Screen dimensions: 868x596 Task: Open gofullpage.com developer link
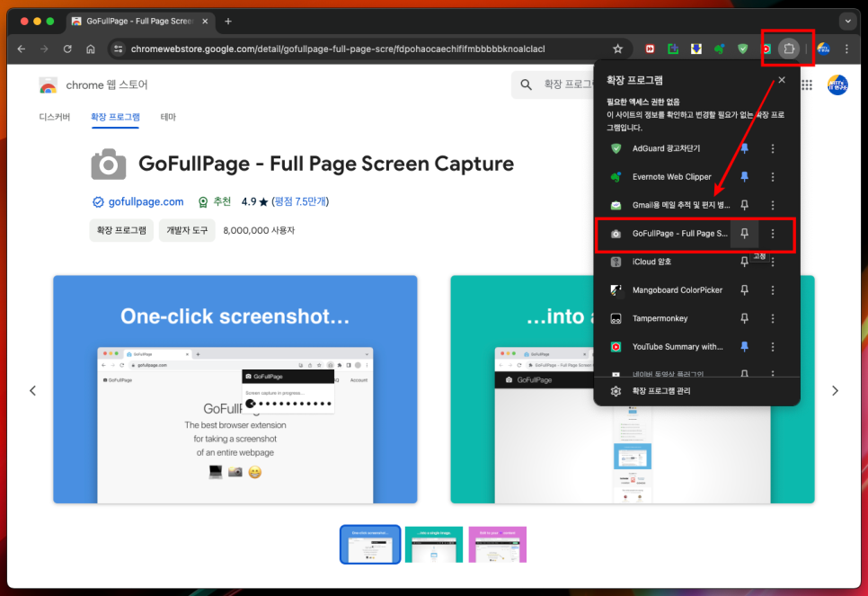coord(146,201)
